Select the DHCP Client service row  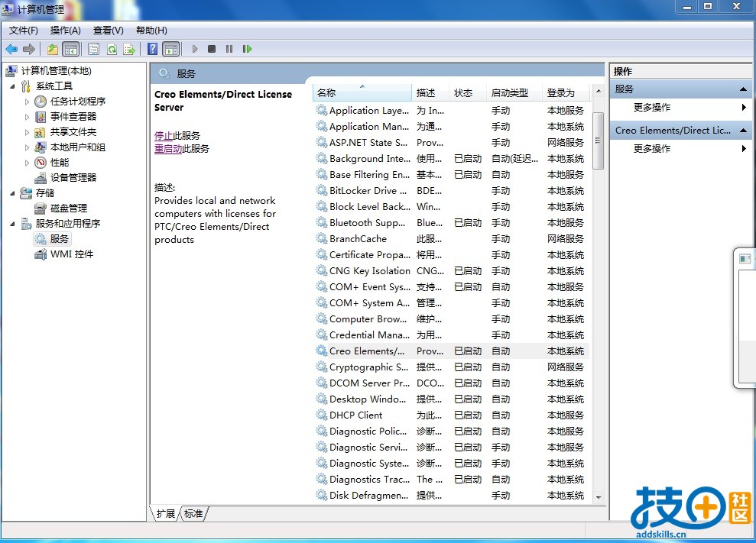(451, 415)
